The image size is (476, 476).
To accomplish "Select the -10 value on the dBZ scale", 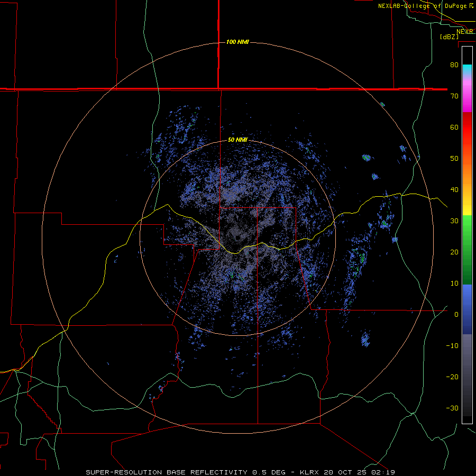I will [452, 346].
